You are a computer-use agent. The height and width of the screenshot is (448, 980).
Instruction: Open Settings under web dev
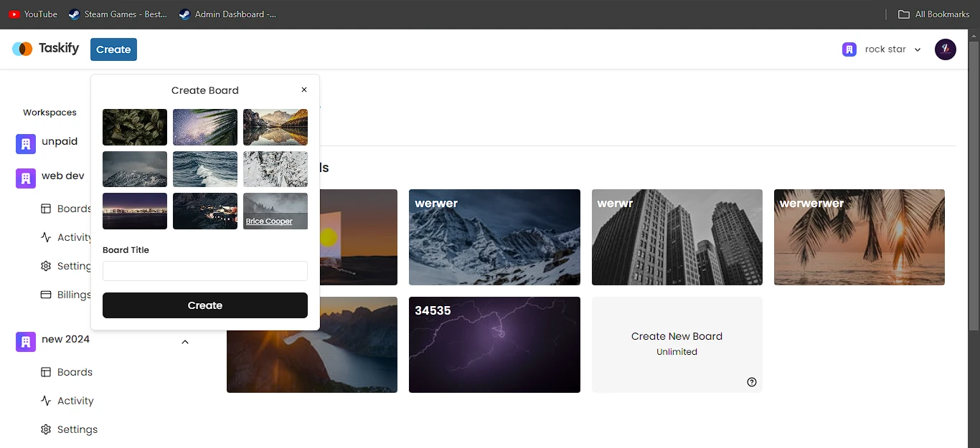point(65,266)
